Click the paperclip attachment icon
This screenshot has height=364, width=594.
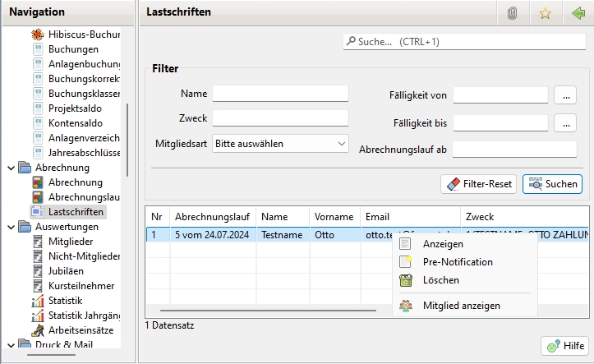pyautogui.click(x=513, y=13)
